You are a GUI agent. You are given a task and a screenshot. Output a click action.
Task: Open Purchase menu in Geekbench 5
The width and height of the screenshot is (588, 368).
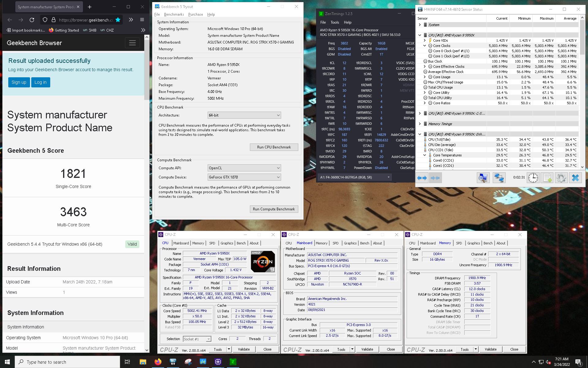(x=195, y=14)
